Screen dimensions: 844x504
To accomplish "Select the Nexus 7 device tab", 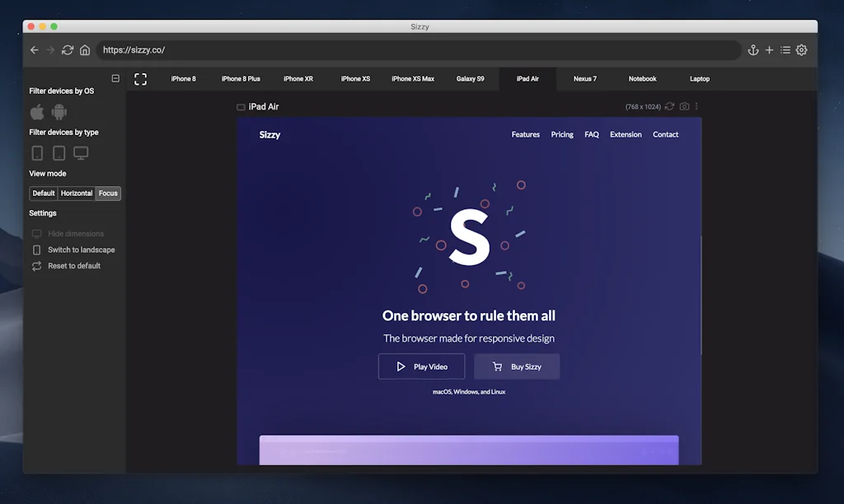I will click(585, 79).
